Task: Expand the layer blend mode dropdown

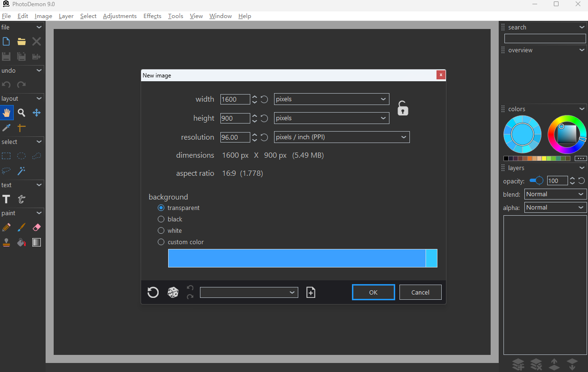Action: [x=555, y=194]
